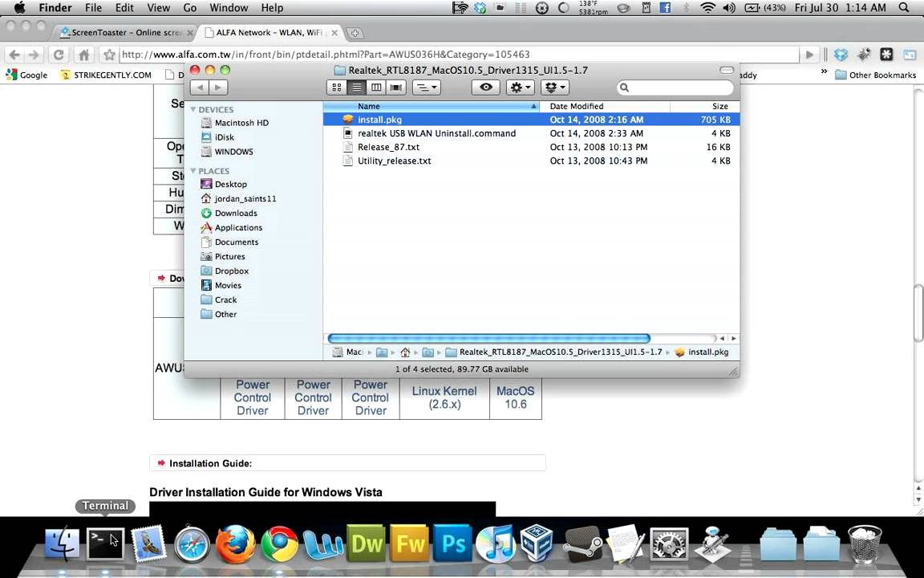This screenshot has height=578, width=924.
Task: Go forward in Finder window
Action: [218, 88]
